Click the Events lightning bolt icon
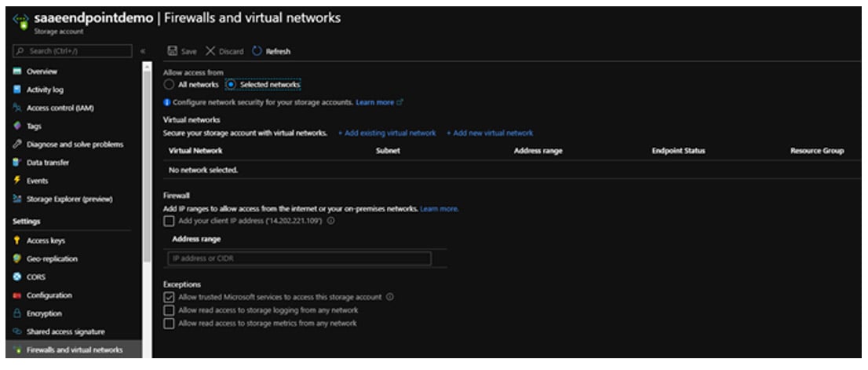 pos(16,181)
